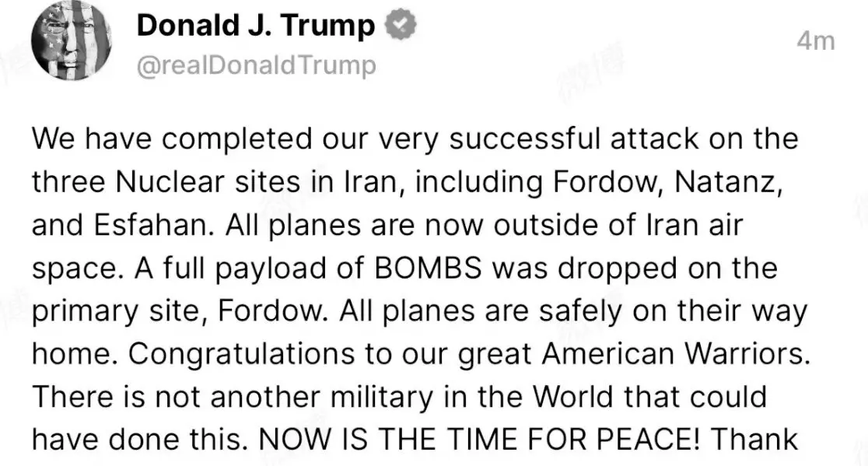Click the words 'American Warriors' in the post

point(673,354)
